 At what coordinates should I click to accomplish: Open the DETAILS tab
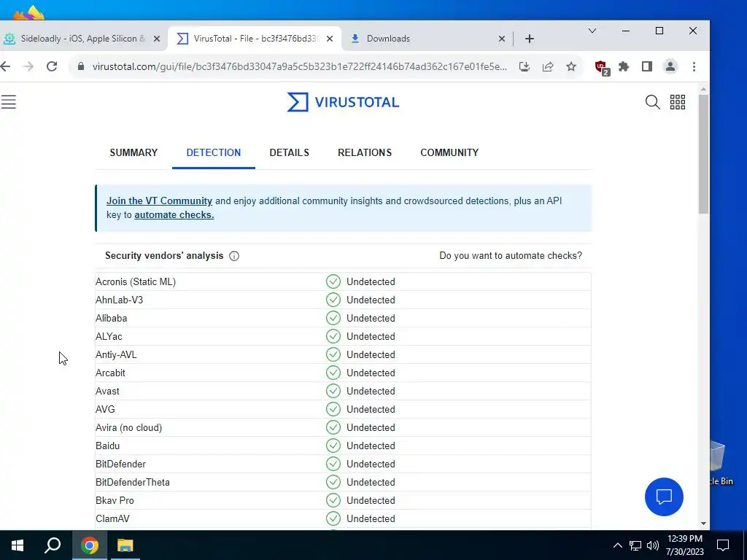point(289,152)
